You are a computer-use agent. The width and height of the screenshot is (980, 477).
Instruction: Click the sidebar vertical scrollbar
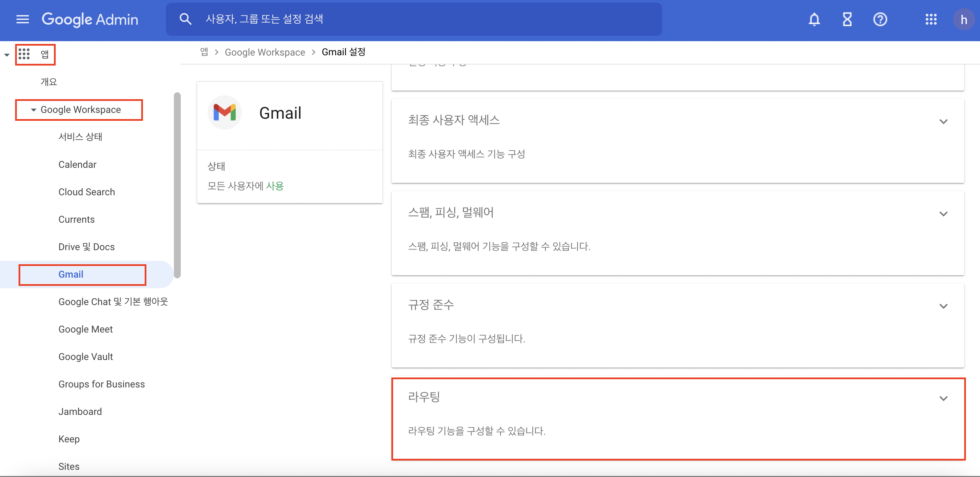pos(177,185)
